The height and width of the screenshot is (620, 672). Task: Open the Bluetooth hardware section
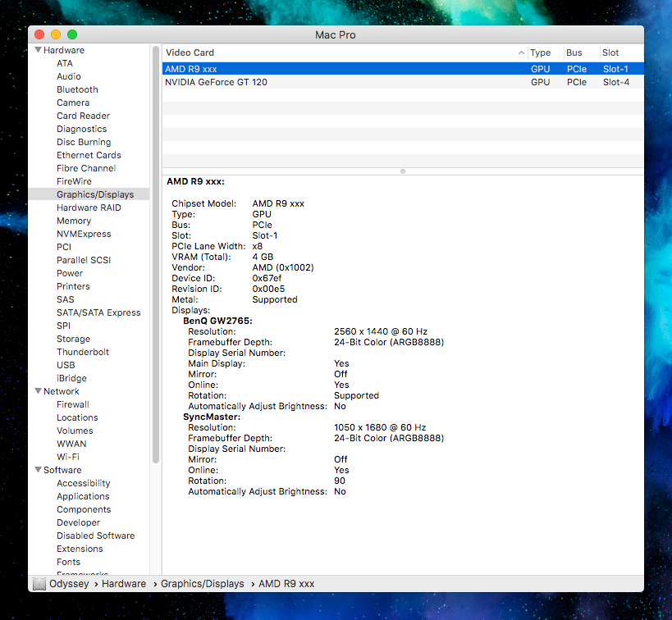(x=77, y=89)
